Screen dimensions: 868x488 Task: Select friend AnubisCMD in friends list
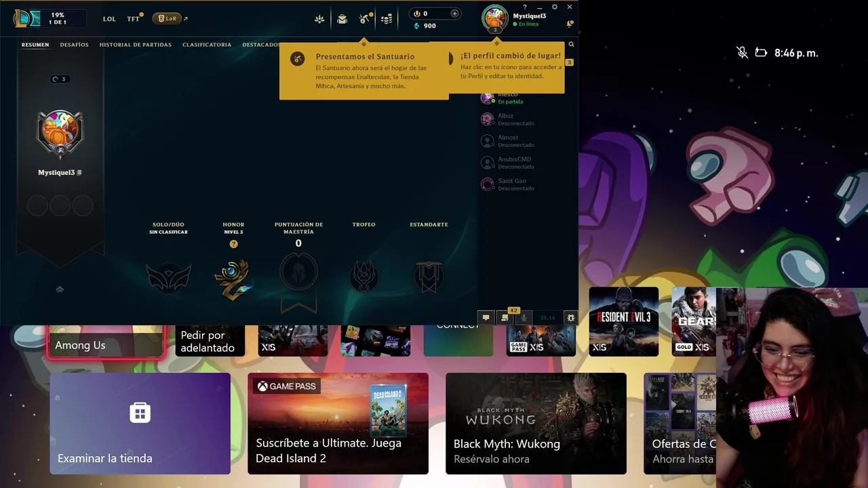click(517, 163)
